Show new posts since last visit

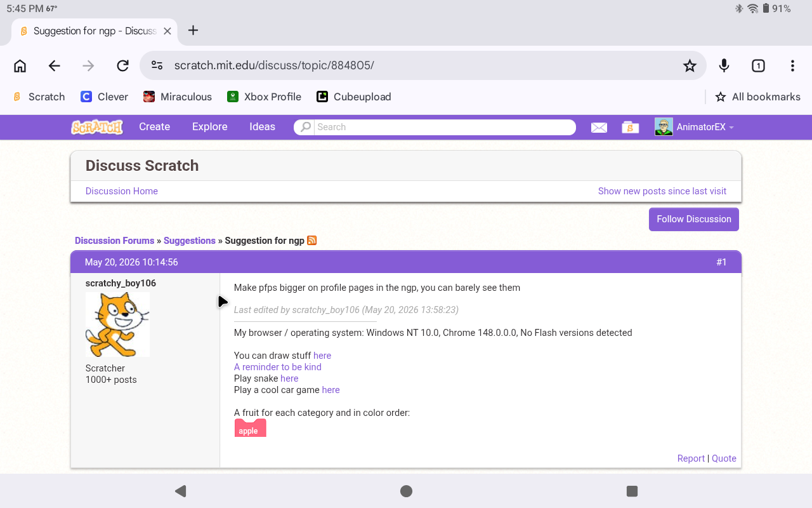tap(662, 191)
